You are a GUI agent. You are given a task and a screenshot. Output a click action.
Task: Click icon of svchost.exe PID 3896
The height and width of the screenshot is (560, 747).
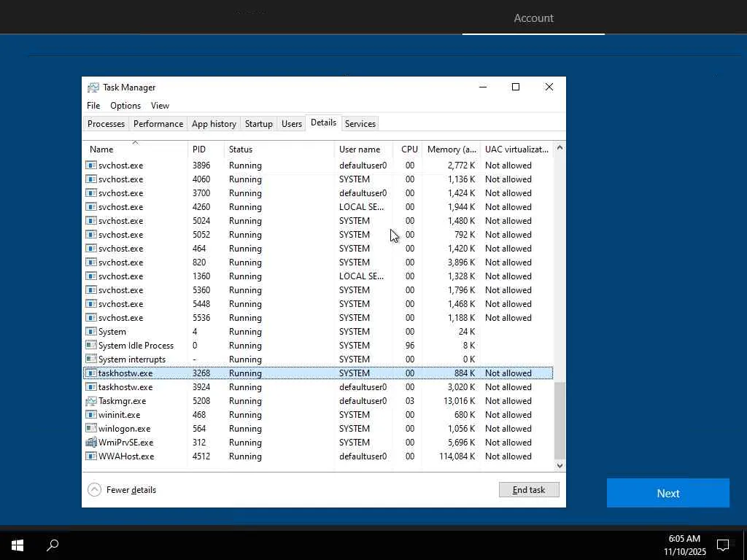point(91,166)
